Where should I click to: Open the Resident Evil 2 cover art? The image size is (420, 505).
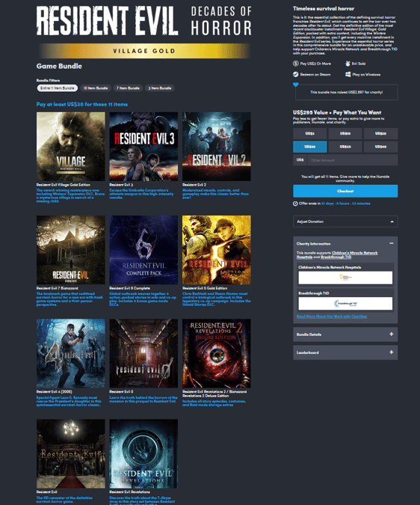click(x=217, y=147)
